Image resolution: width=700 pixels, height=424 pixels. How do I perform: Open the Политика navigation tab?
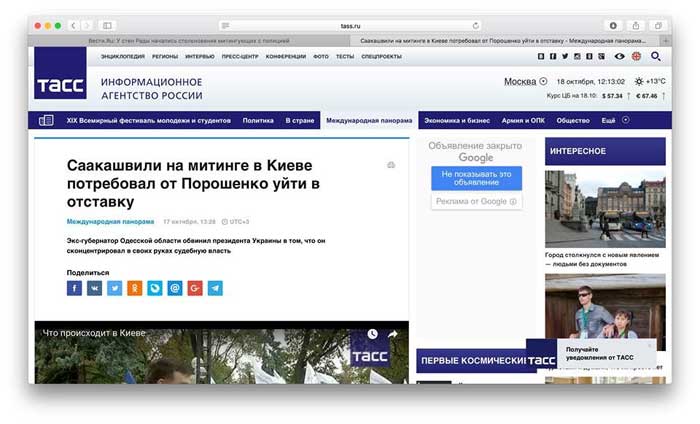pos(258,120)
